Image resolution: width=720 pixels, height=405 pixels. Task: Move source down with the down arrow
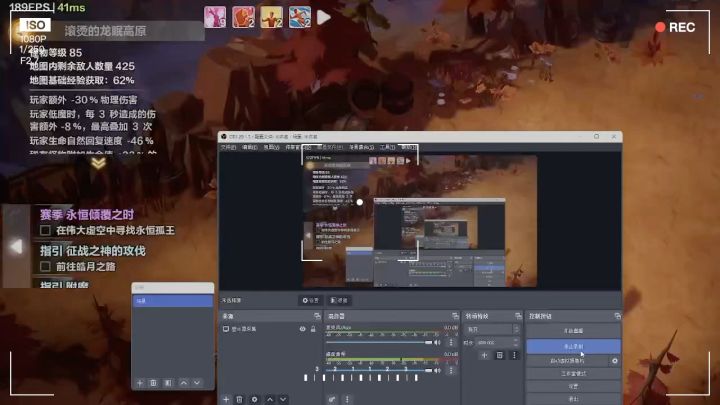pyautogui.click(x=283, y=399)
